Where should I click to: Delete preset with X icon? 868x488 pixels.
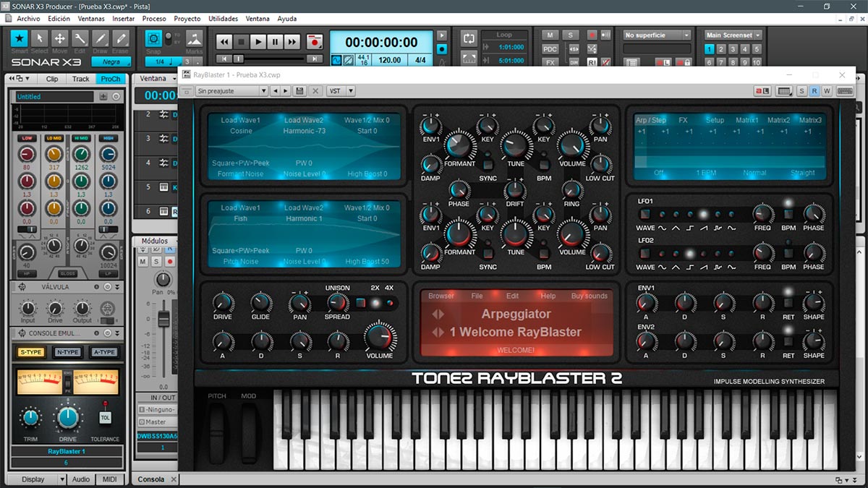point(315,91)
